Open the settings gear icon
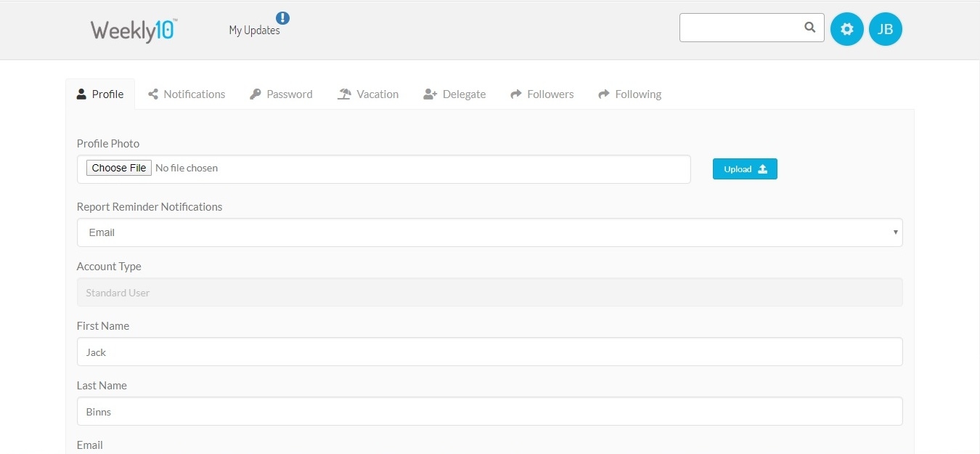 (846, 29)
